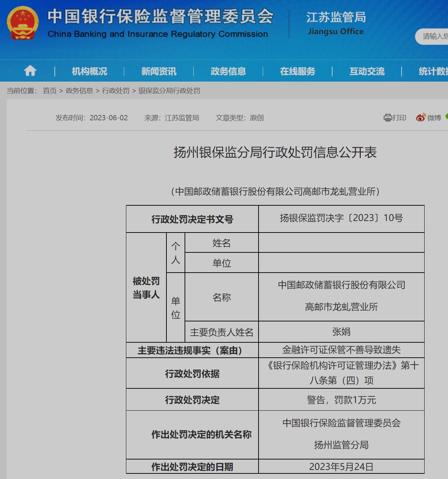Viewport: 448px width, 479px height.
Task: Click the 打印 print link
Action: pyautogui.click(x=399, y=118)
